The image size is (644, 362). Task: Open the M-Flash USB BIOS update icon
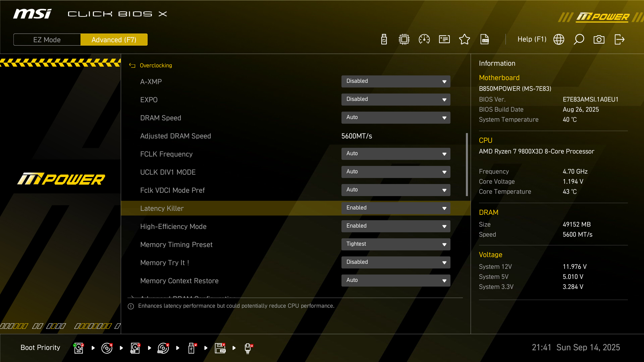(x=384, y=40)
